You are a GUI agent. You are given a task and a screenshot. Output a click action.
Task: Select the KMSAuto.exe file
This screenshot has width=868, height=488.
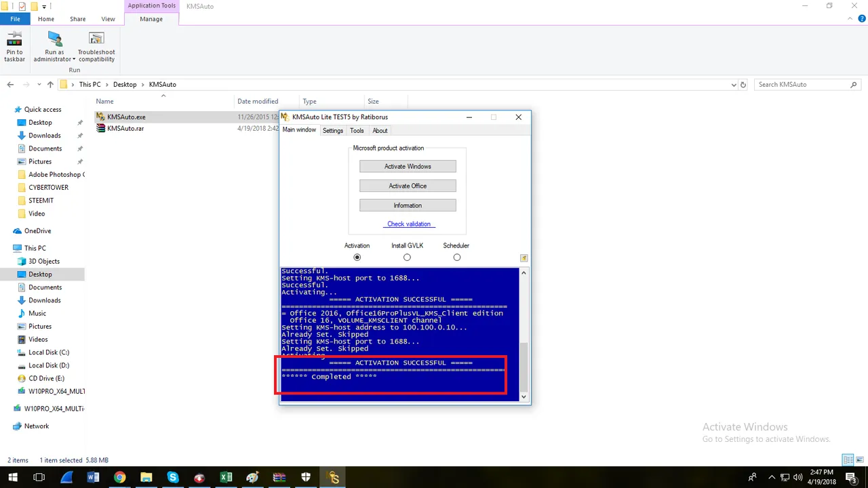click(x=126, y=117)
